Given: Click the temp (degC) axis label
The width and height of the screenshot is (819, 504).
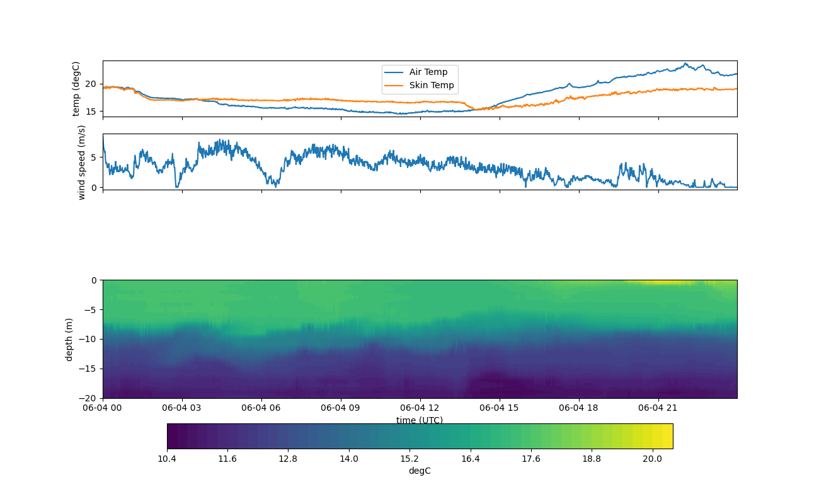Looking at the screenshot, I should pyautogui.click(x=76, y=89).
